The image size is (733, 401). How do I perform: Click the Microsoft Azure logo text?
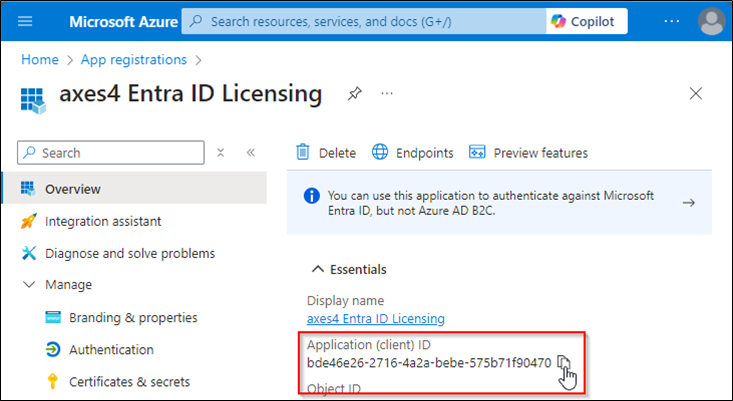point(123,21)
